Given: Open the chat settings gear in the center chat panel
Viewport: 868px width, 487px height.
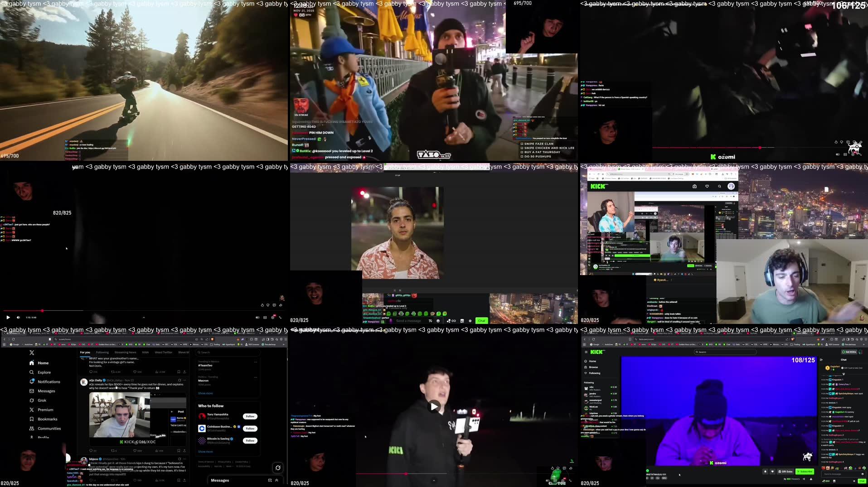Looking at the screenshot, I should coord(470,321).
